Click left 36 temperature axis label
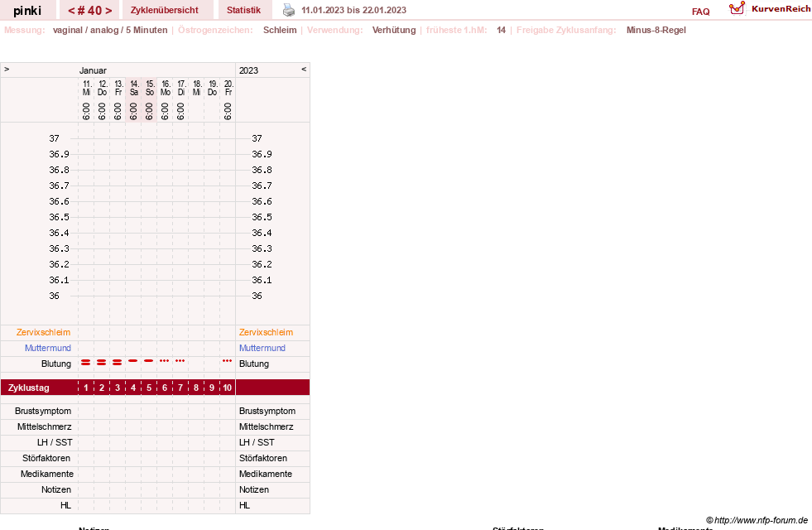Viewport: 812px width, 530px height. [x=54, y=296]
